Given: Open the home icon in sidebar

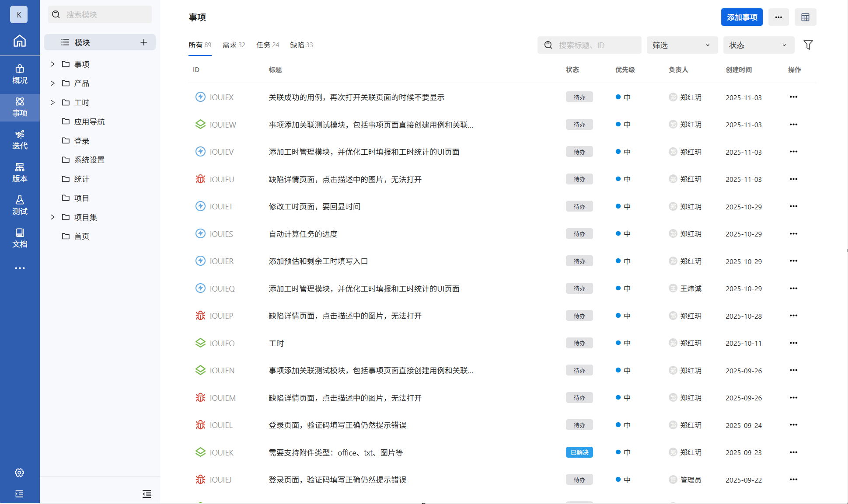Looking at the screenshot, I should tap(20, 41).
